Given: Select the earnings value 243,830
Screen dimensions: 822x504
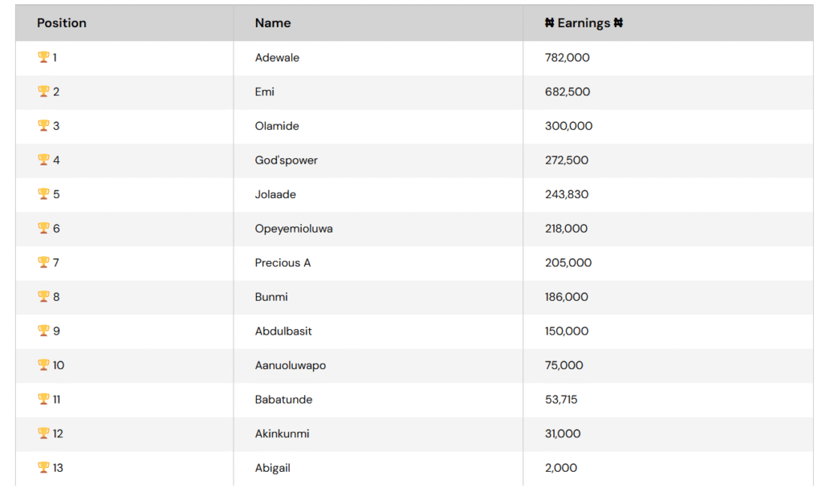Looking at the screenshot, I should coord(567,194).
